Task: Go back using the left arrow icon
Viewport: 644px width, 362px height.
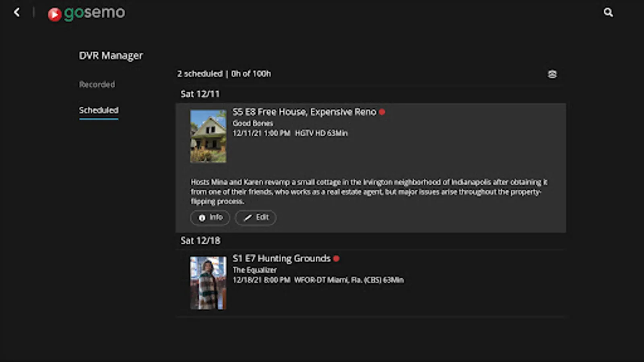Action: click(17, 12)
